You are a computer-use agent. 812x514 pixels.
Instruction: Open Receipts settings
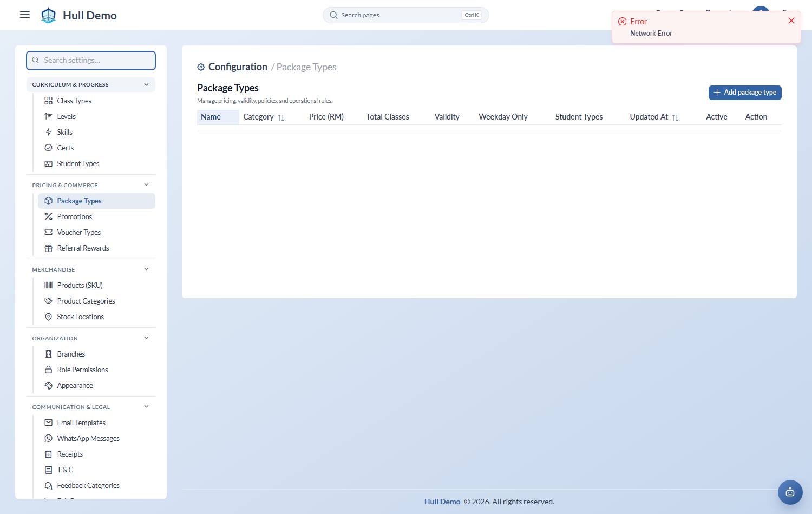tap(96, 454)
